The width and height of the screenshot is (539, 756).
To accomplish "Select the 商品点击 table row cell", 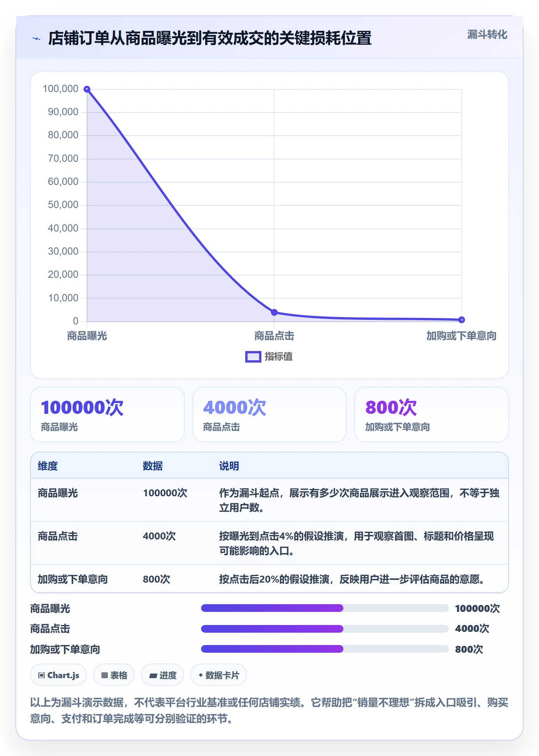I will click(58, 536).
